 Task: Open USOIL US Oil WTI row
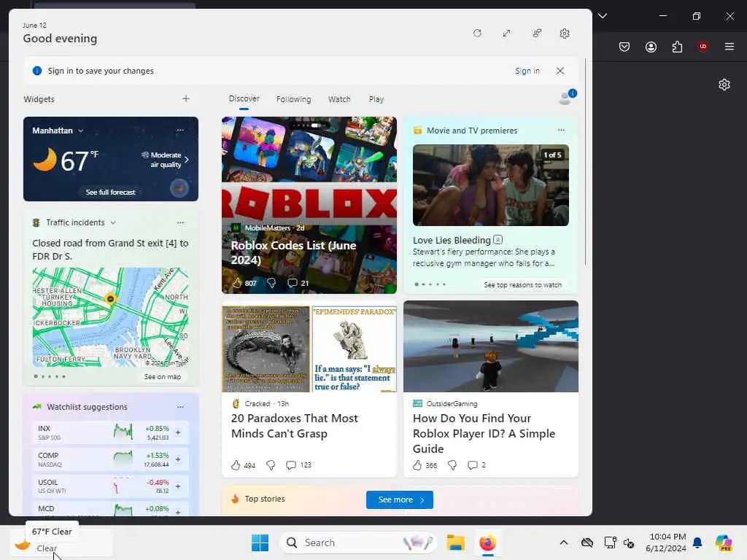pos(110,486)
